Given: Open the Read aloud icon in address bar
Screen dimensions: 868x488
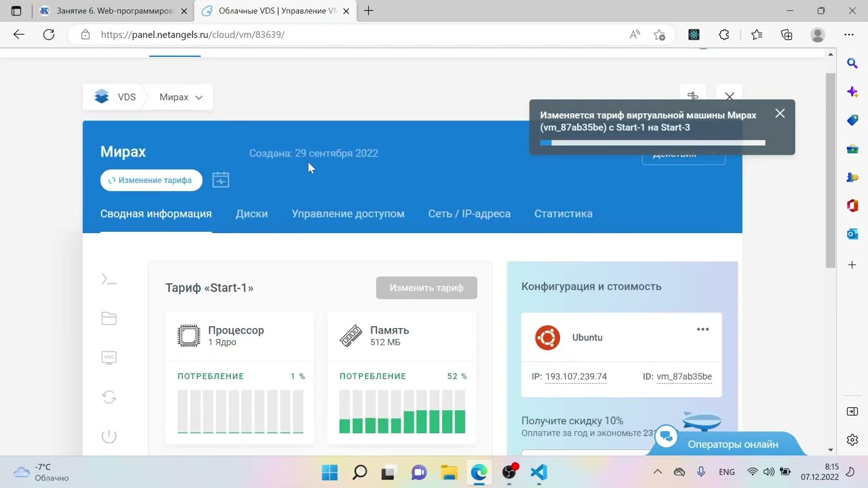Looking at the screenshot, I should tap(635, 35).
